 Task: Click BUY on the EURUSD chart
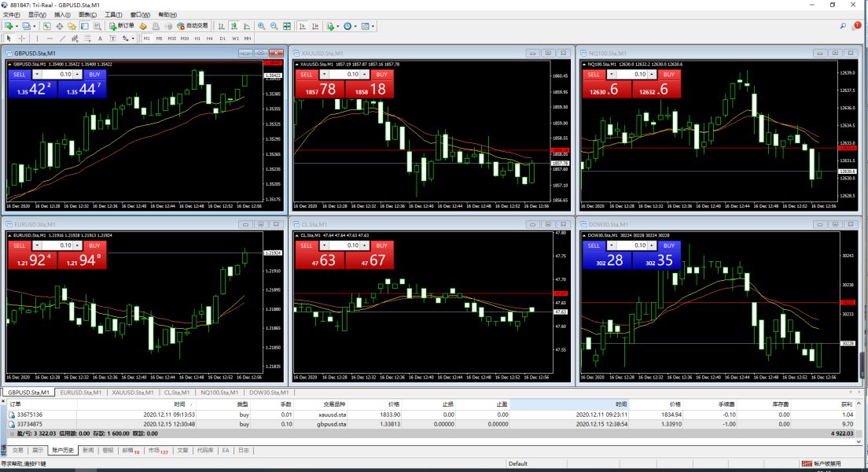pyautogui.click(x=94, y=245)
